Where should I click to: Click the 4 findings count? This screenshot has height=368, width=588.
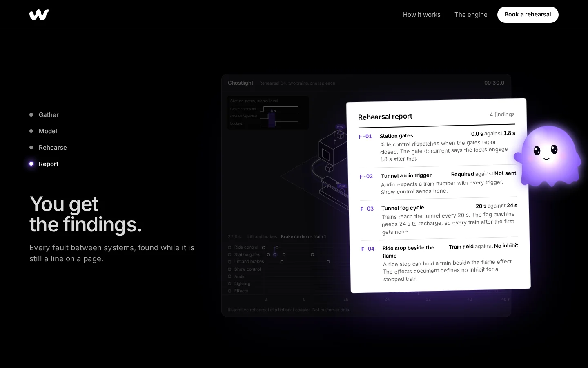pos(502,114)
